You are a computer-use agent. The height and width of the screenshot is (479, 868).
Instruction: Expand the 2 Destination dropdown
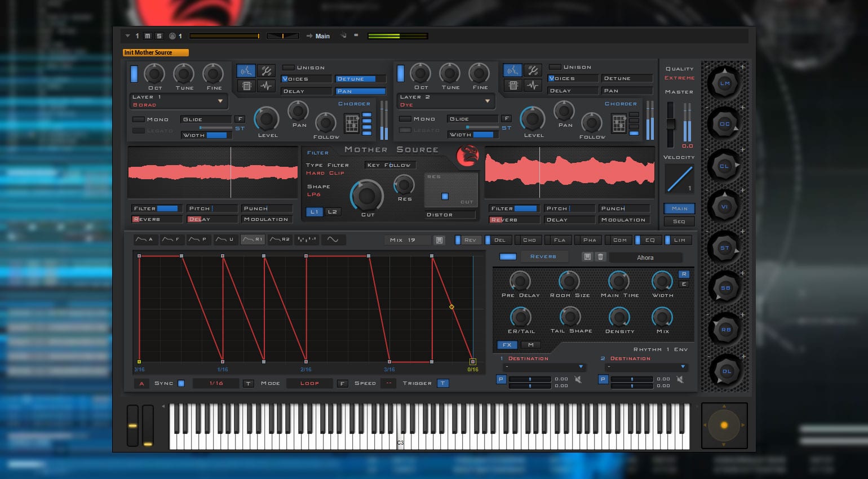683,367
